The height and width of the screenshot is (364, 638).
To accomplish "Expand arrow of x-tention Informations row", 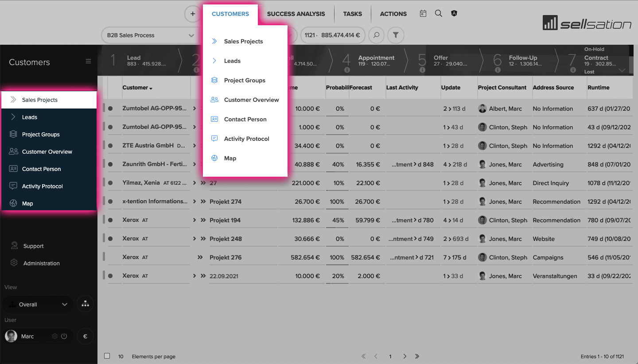I will tap(195, 201).
